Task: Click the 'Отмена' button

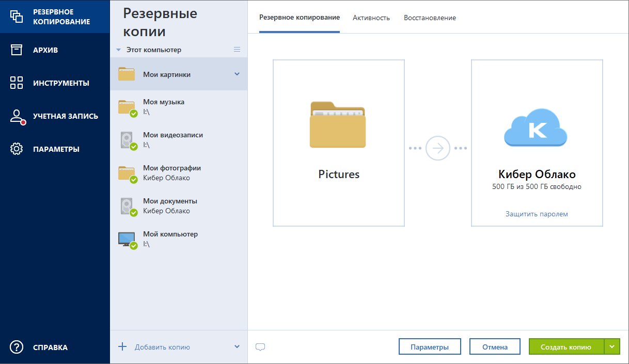Action: [x=495, y=347]
